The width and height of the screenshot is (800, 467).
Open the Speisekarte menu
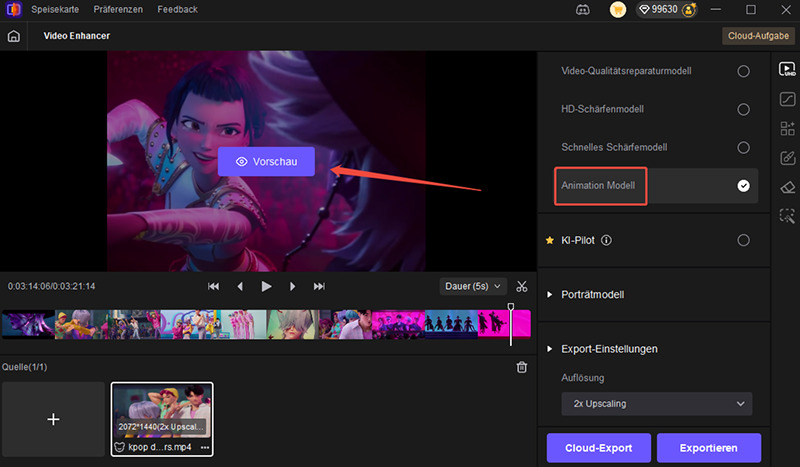tap(55, 9)
